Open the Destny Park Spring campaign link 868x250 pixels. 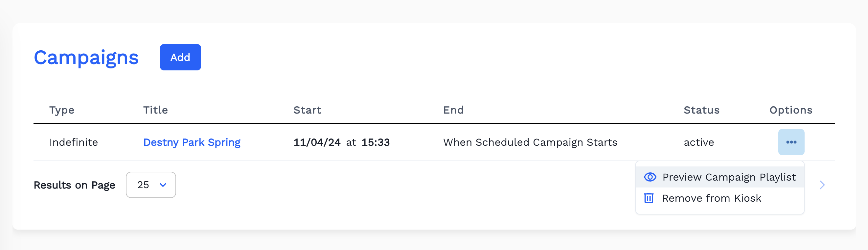pos(192,142)
